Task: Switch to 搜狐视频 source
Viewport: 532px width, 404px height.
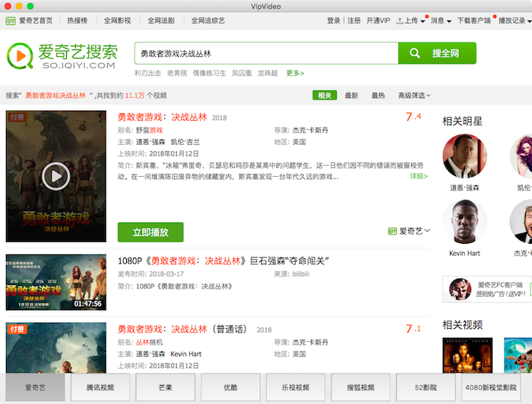Action: [x=361, y=387]
